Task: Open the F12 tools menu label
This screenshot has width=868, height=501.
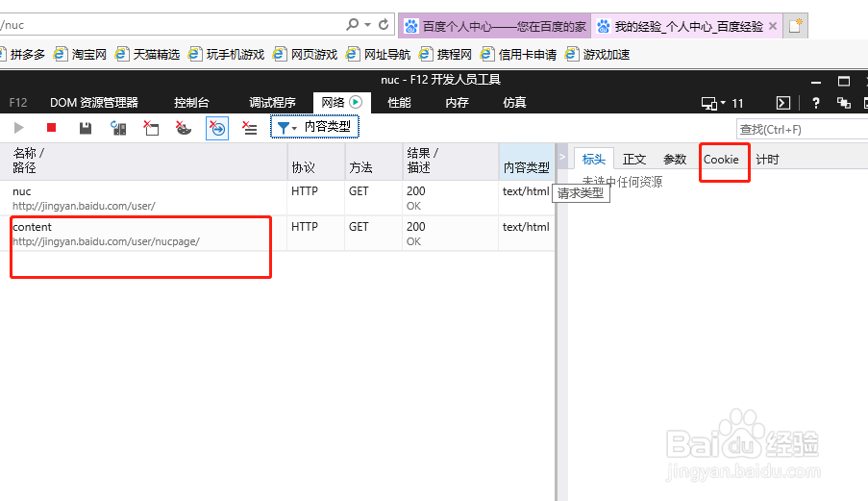Action: tap(17, 103)
